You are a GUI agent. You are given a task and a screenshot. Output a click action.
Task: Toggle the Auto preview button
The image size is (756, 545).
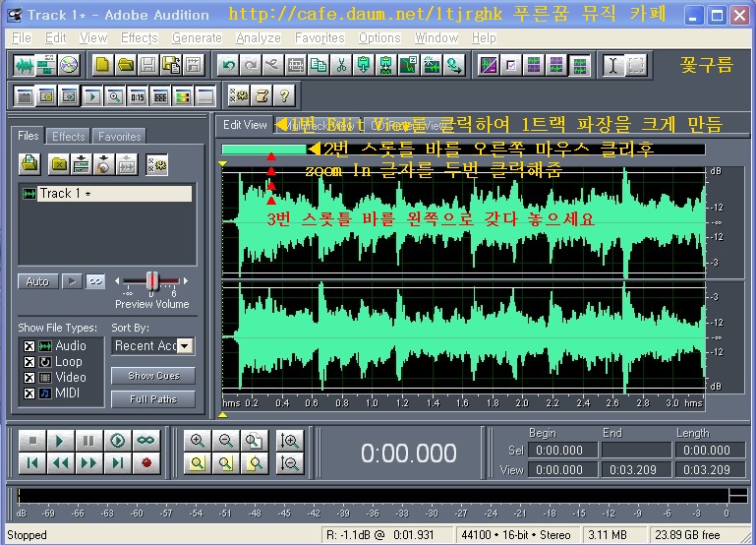[38, 281]
